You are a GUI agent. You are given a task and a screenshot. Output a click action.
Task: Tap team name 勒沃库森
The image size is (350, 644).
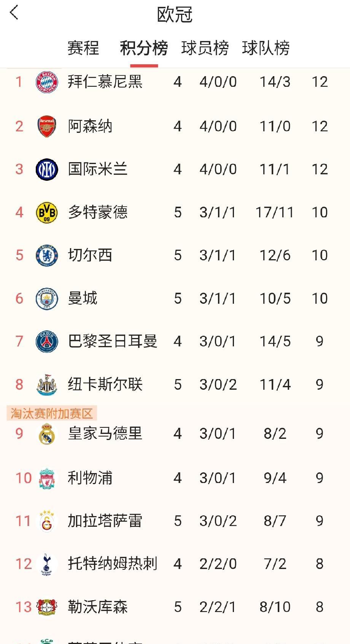(98, 607)
